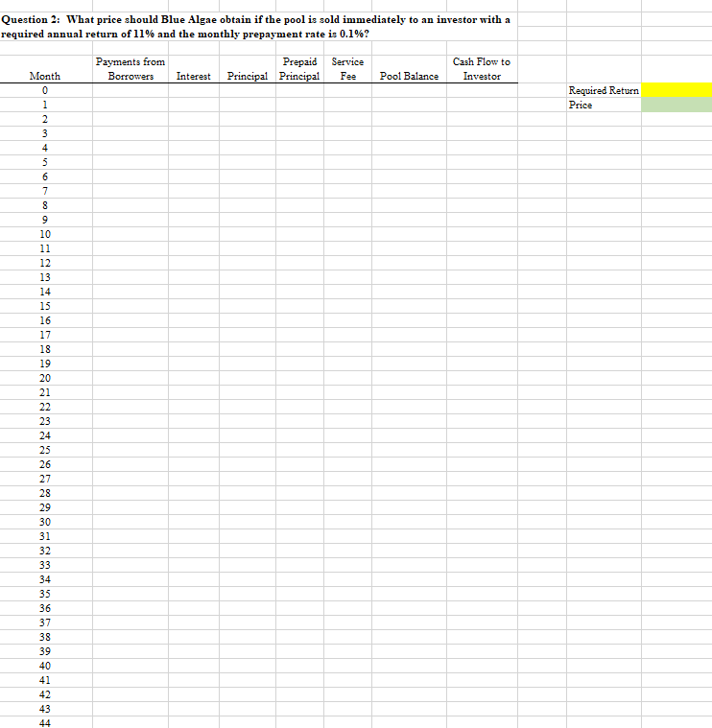Click Payments from Borrowers cell for month 20
712x728 pixels.
point(131,378)
